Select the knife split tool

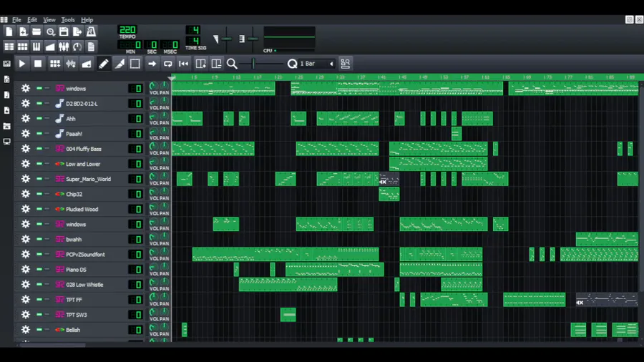click(119, 64)
